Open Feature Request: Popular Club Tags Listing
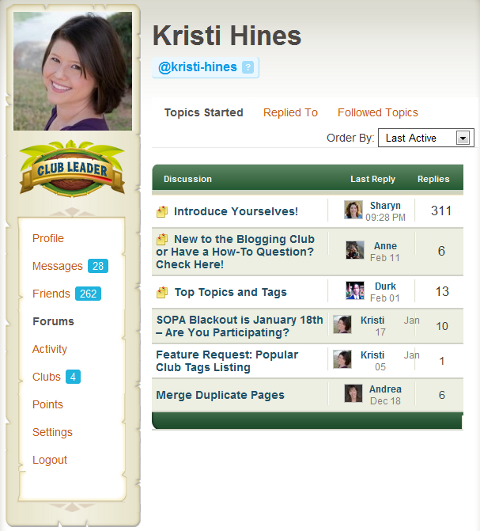 coord(227,361)
